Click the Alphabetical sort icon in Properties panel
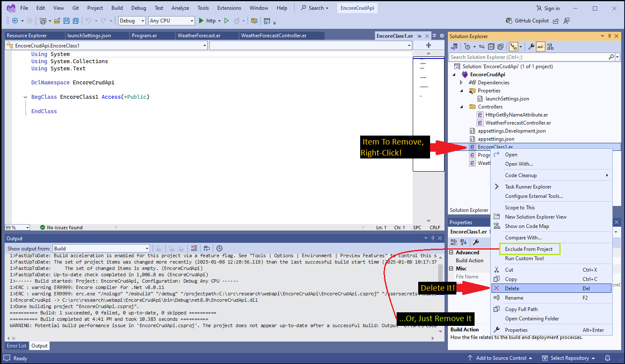The height and width of the screenshot is (364, 625). pos(464,242)
